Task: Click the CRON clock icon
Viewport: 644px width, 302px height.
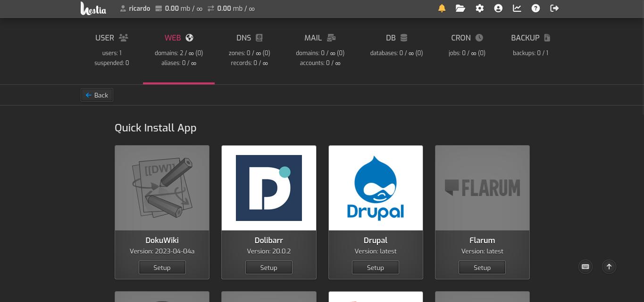Action: (479, 38)
